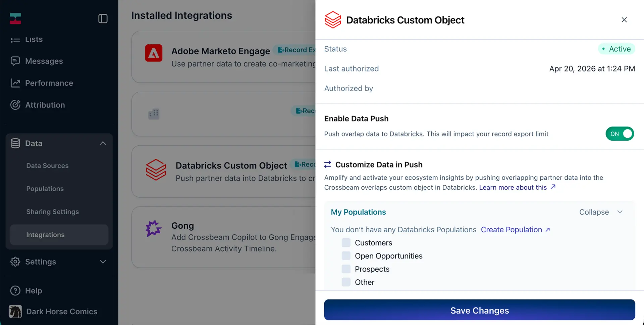Screen dimensions: 644x325
Task: Check the Customers population checkbox
Action: coord(346,242)
